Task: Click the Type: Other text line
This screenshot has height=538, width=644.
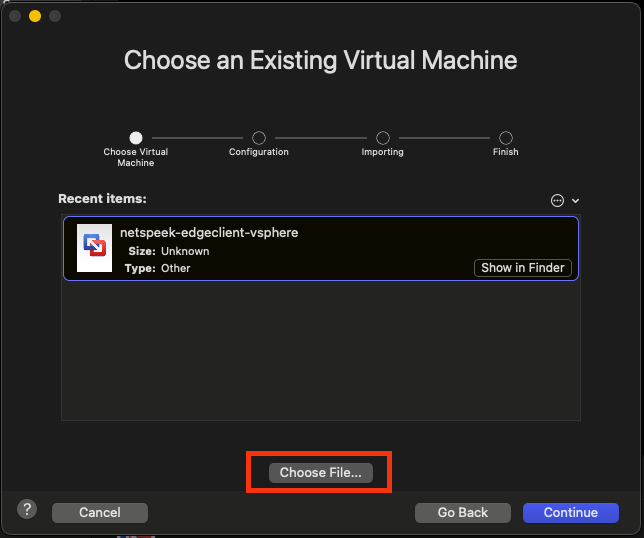Action: pos(158,268)
